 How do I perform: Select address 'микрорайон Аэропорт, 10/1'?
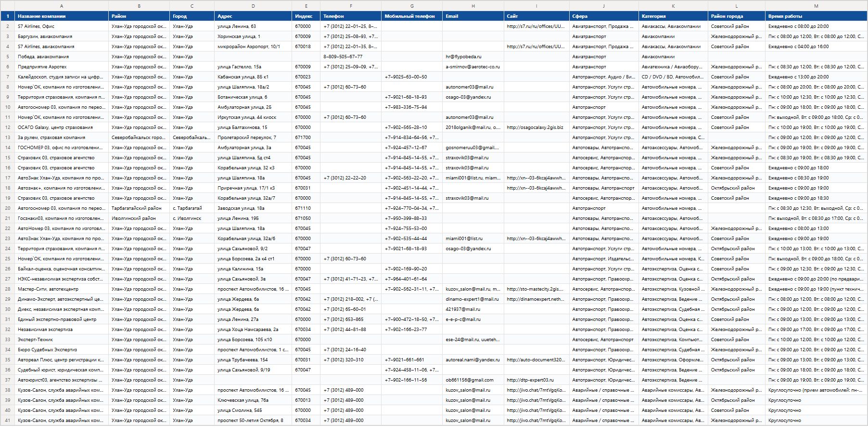click(x=253, y=47)
